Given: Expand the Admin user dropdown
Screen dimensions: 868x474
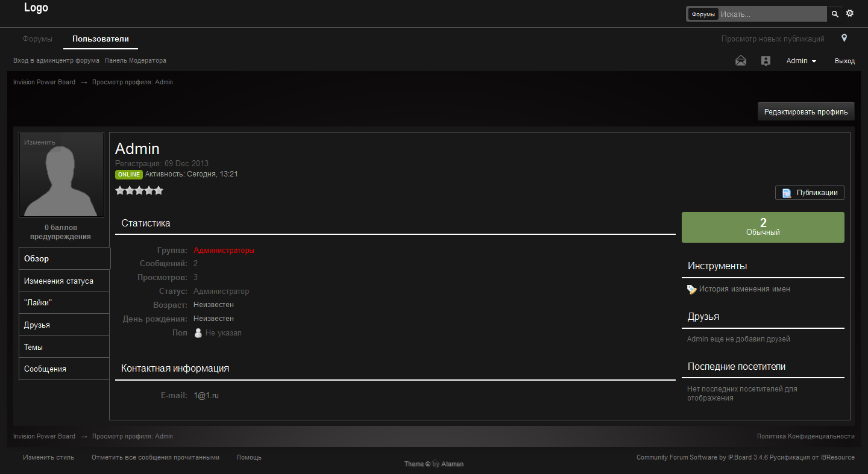Looking at the screenshot, I should coord(801,61).
